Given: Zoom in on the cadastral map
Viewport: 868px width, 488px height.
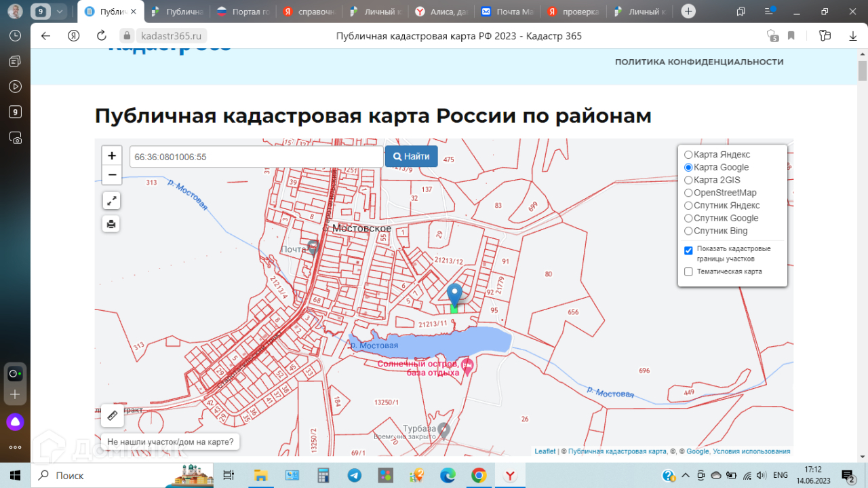Looking at the screenshot, I should pos(112,155).
